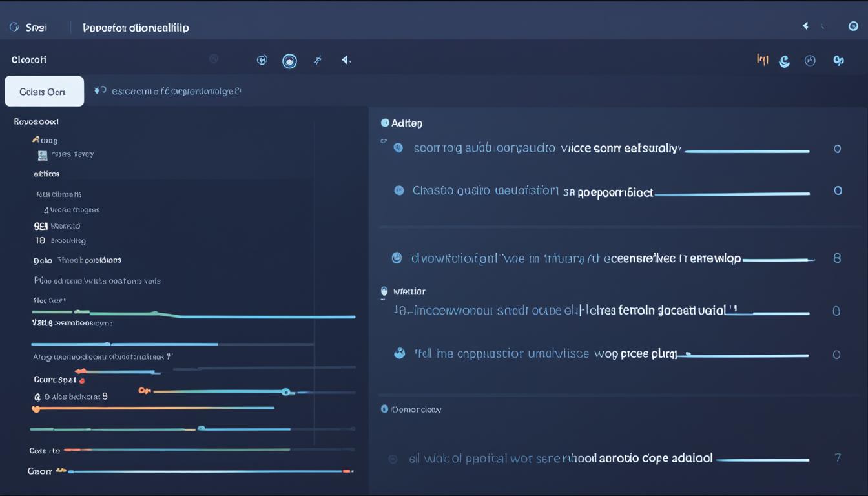
Task: Expand the 'Oomor cicoy' section header
Action: (385, 409)
